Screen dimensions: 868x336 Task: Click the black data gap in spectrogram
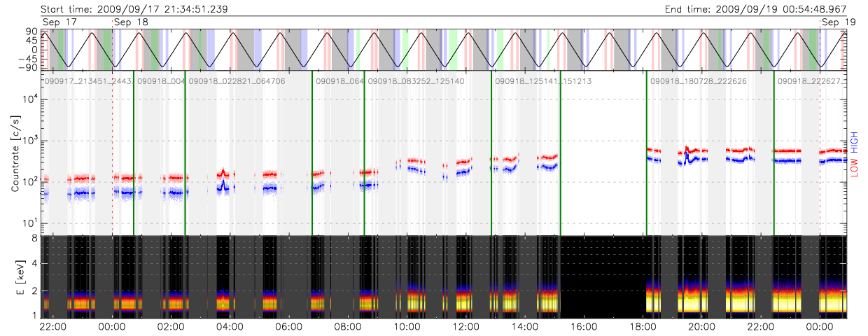(x=603, y=276)
